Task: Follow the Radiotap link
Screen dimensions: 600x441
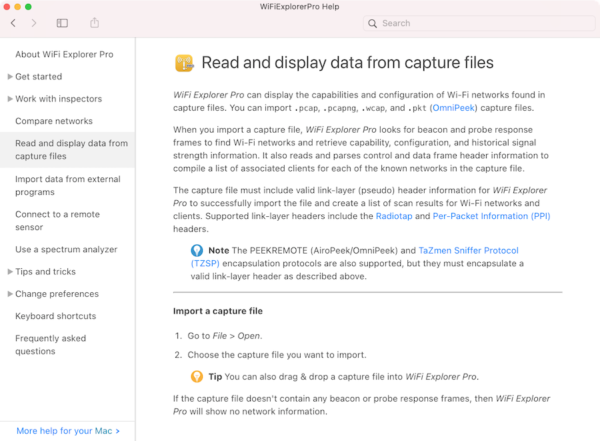Action: tap(394, 216)
